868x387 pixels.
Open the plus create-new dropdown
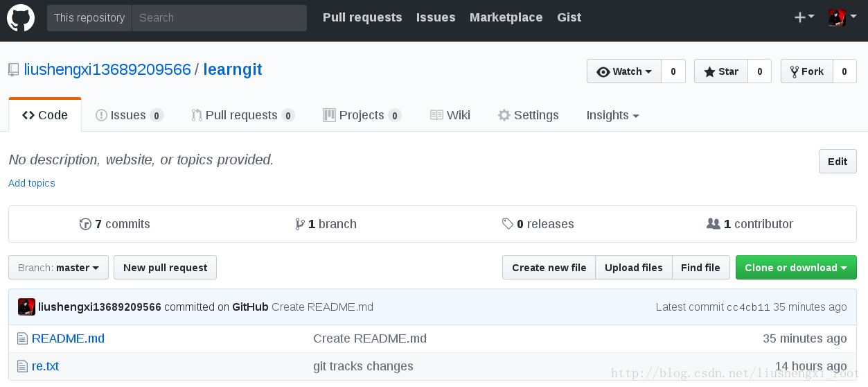click(804, 17)
